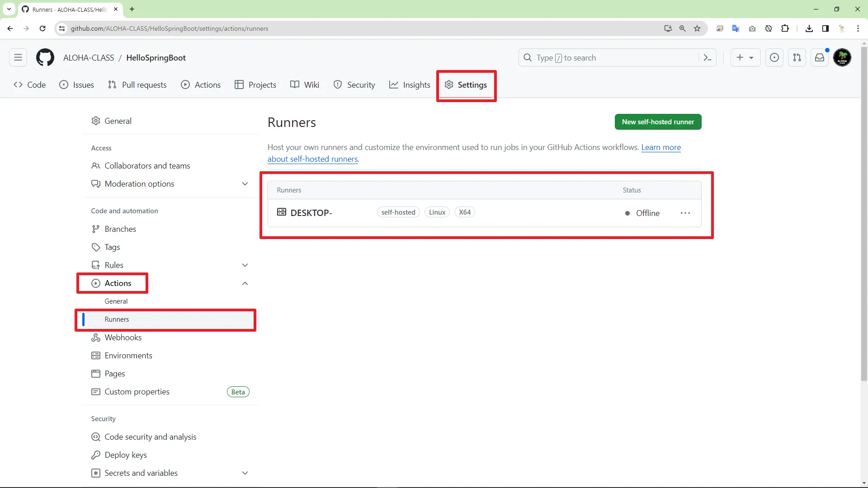Switch to the Pull requests tab
Screen dimensions: 868x488
(137, 85)
